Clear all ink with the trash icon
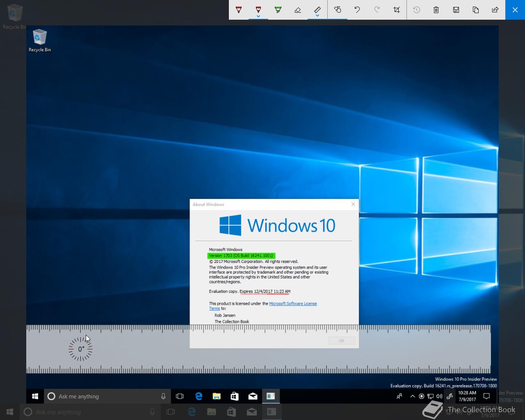The image size is (525, 420). 436,10
